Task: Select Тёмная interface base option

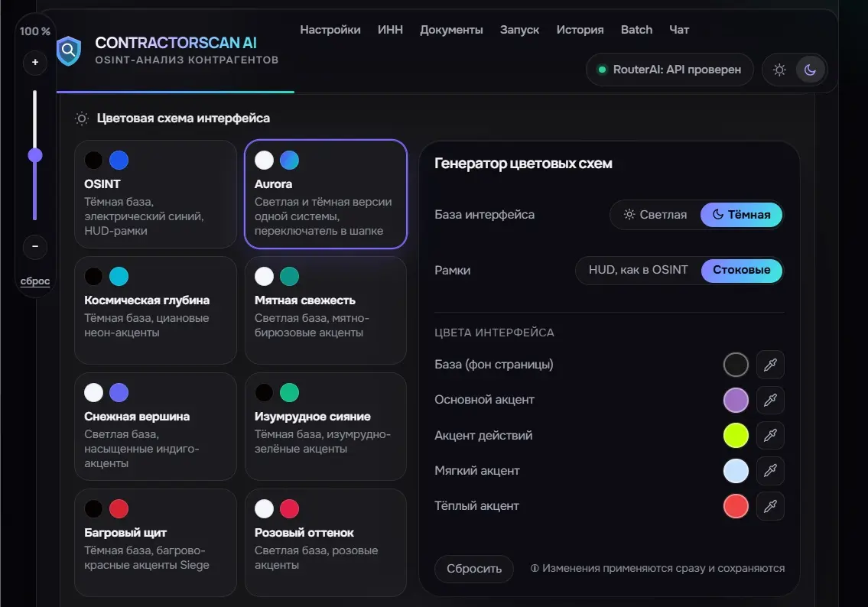Action: click(741, 215)
